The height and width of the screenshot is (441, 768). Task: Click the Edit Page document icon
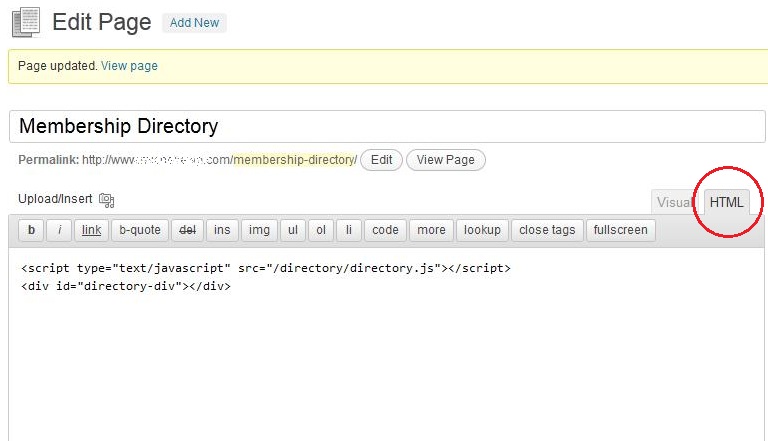26,22
